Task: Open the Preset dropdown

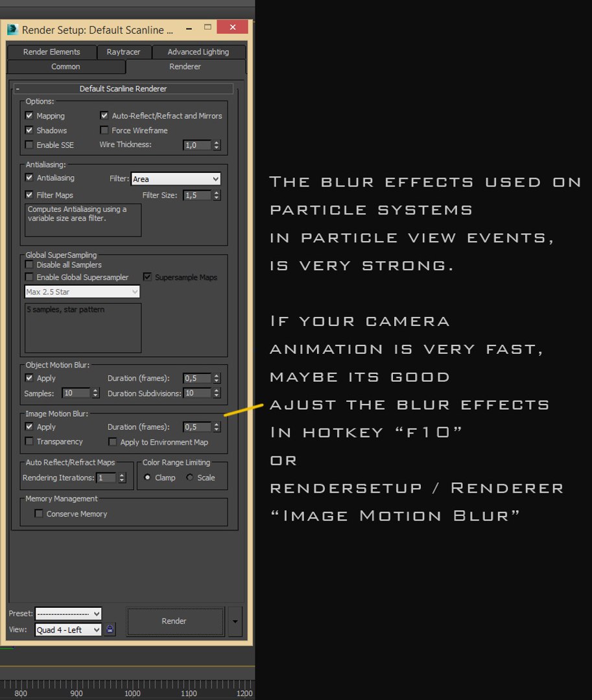Action: [68, 614]
